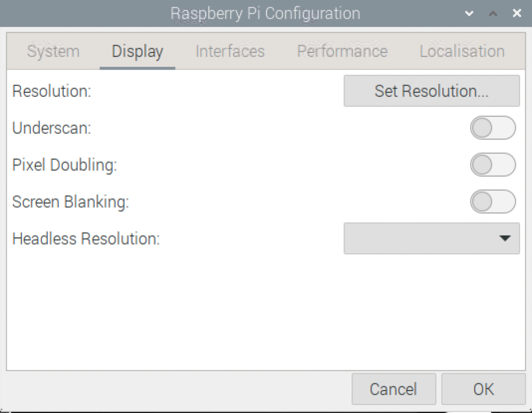Minimize the Raspberry Pi Configuration window
Screen dimensions: 532x413
(470, 14)
